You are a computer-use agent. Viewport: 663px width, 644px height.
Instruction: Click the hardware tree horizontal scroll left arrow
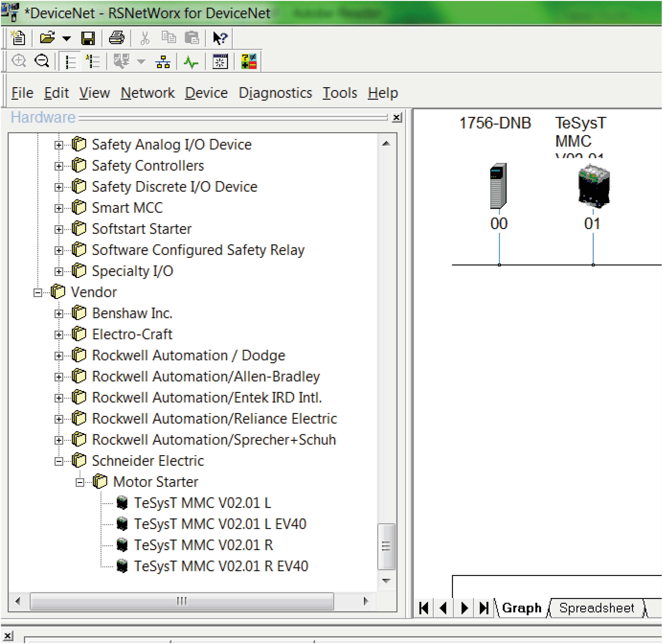[x=18, y=602]
